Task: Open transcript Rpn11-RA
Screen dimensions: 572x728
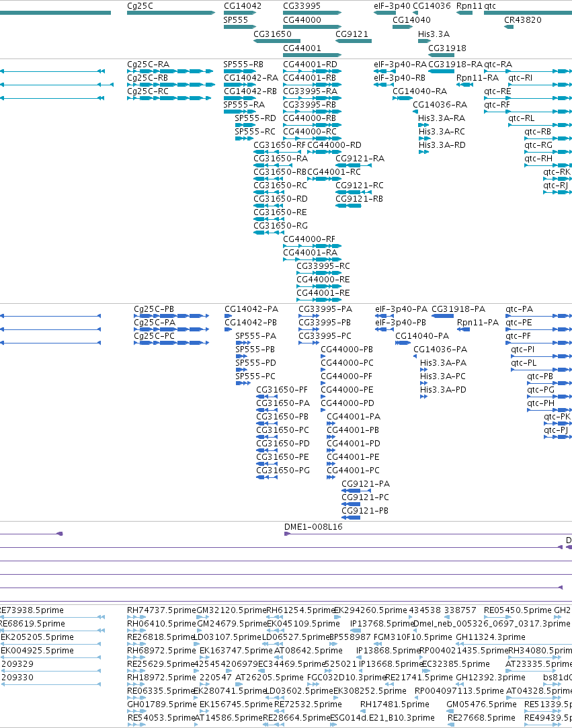Action: click(x=477, y=77)
